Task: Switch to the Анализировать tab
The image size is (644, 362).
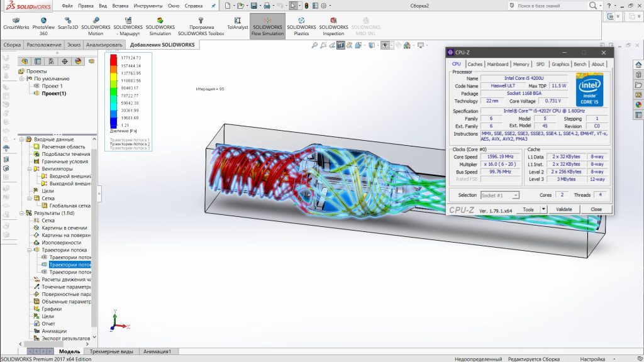Action: pos(104,45)
